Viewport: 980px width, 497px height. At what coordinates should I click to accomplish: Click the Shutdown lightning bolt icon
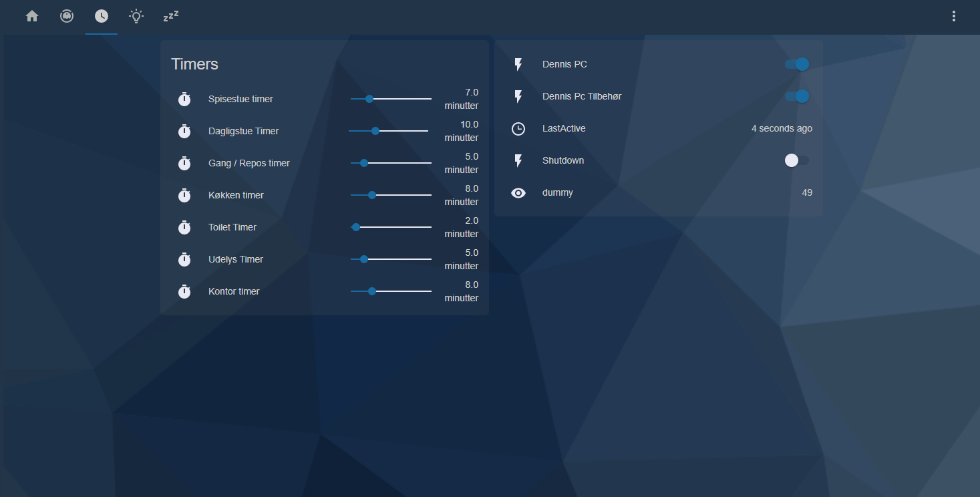pyautogui.click(x=518, y=160)
